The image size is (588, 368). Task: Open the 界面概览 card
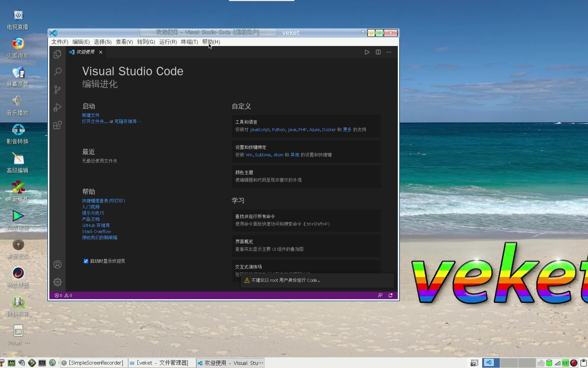tap(306, 245)
